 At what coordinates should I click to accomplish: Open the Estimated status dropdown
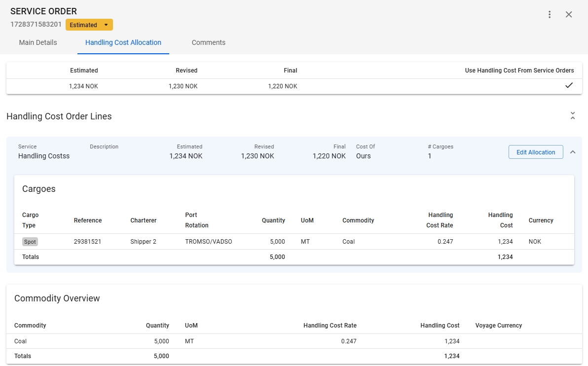(89, 25)
